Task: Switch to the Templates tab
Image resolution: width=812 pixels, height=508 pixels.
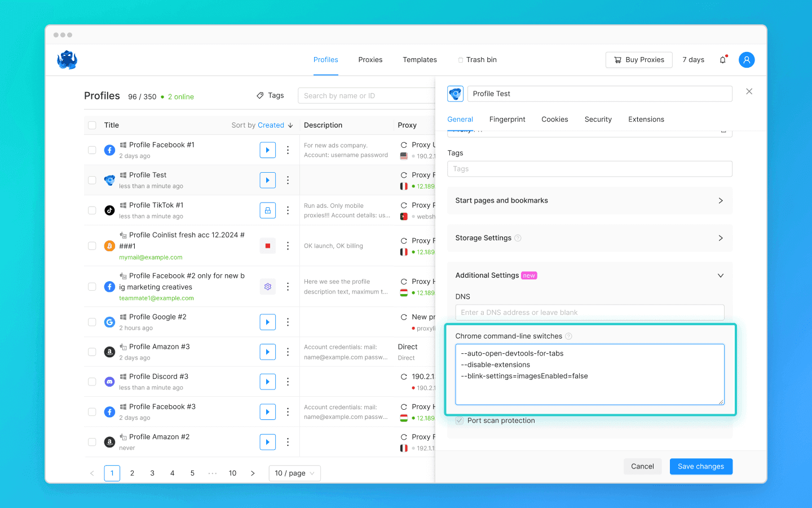Action: coord(420,60)
